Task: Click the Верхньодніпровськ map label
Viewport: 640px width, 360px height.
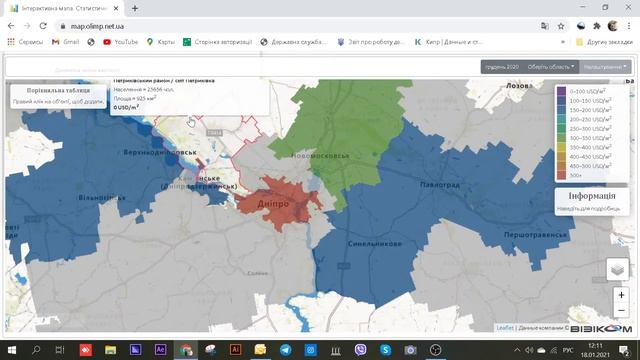Action: pyautogui.click(x=160, y=152)
